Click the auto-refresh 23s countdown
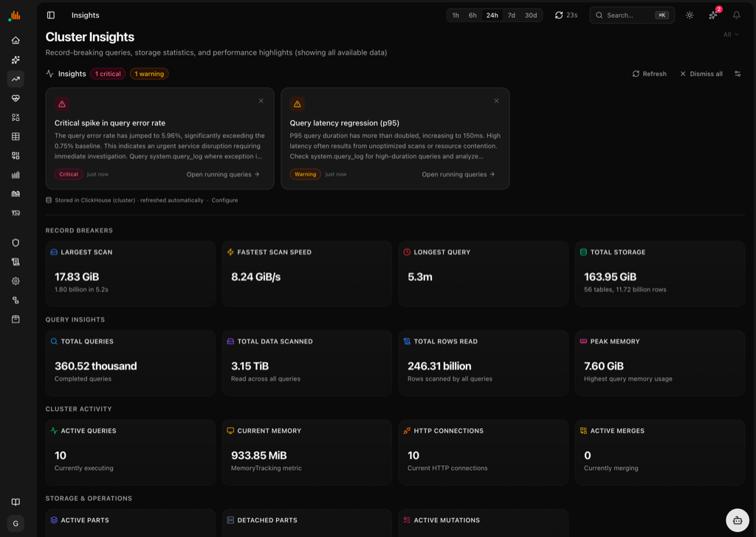Screen dimensions: 756x537 click(x=566, y=15)
